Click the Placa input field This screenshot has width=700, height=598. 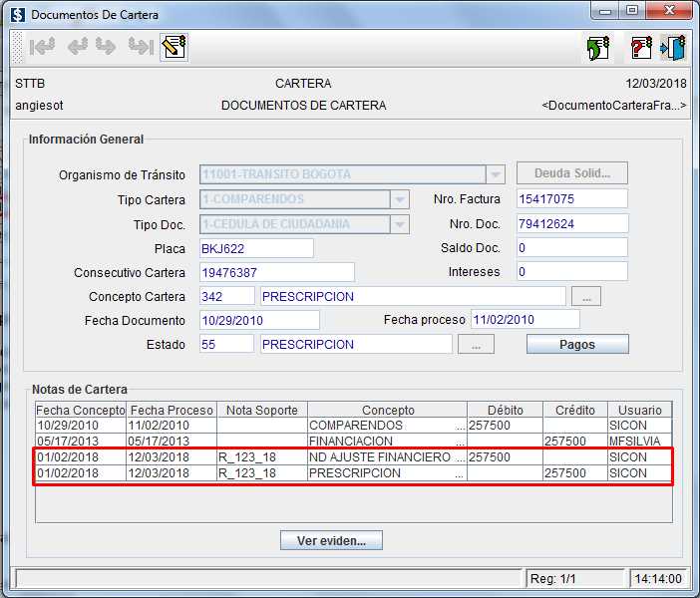click(256, 248)
